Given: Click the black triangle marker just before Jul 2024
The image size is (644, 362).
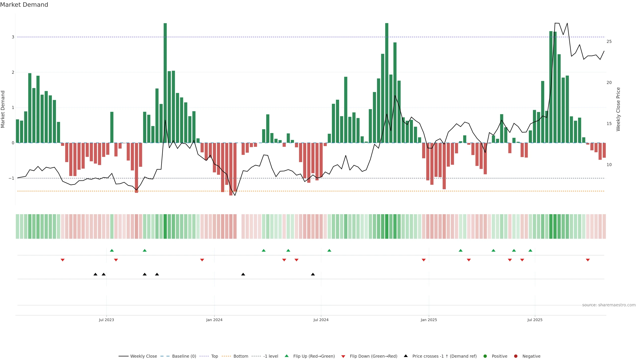Looking at the screenshot, I should (313, 274).
